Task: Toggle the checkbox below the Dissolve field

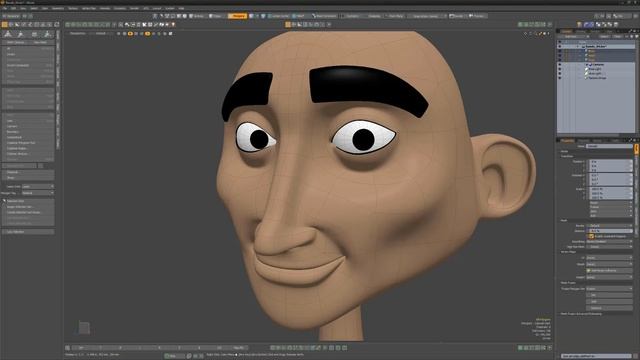Action: pos(591,236)
